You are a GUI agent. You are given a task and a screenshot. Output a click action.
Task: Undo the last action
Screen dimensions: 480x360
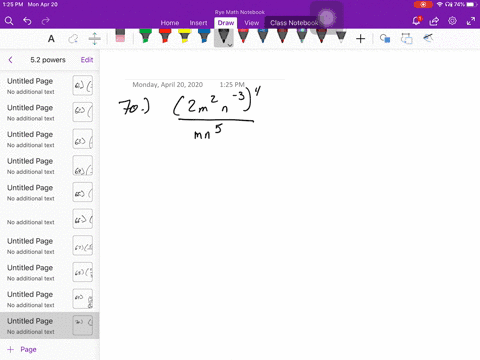pos(27,21)
